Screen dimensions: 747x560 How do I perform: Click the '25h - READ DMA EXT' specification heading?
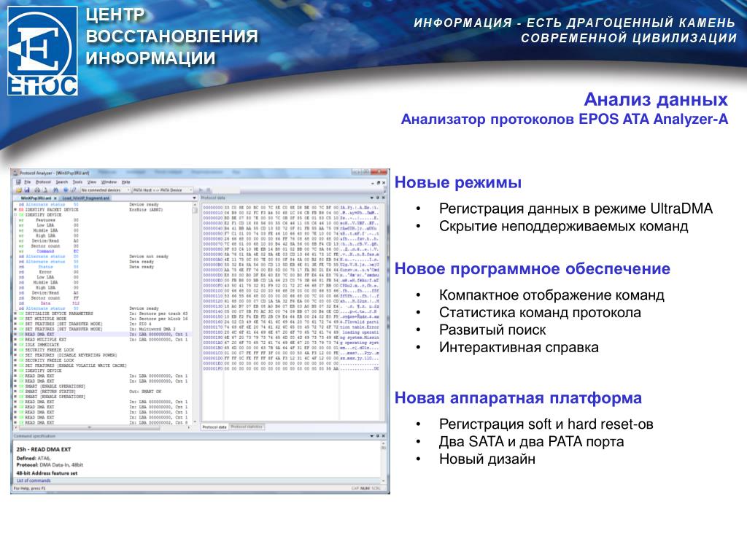click(x=44, y=449)
